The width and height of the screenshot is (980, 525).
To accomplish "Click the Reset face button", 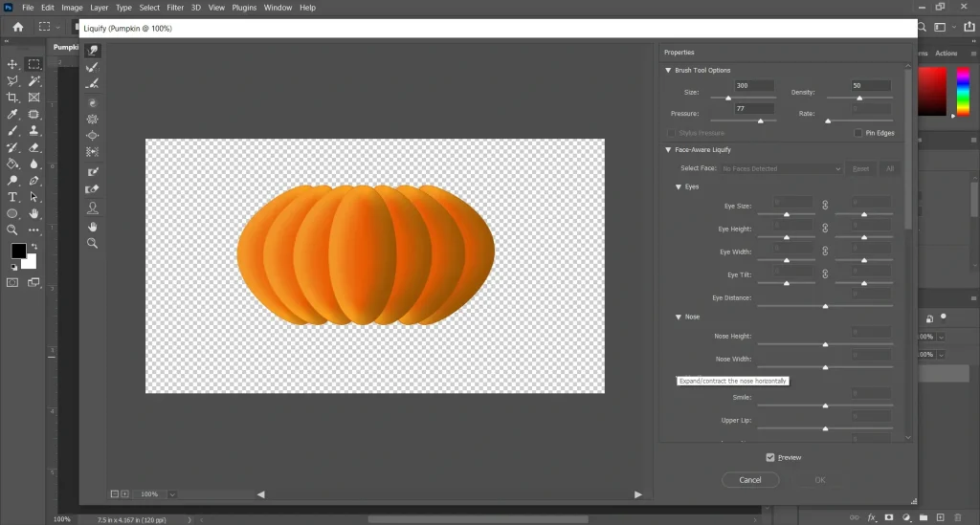I will click(860, 168).
